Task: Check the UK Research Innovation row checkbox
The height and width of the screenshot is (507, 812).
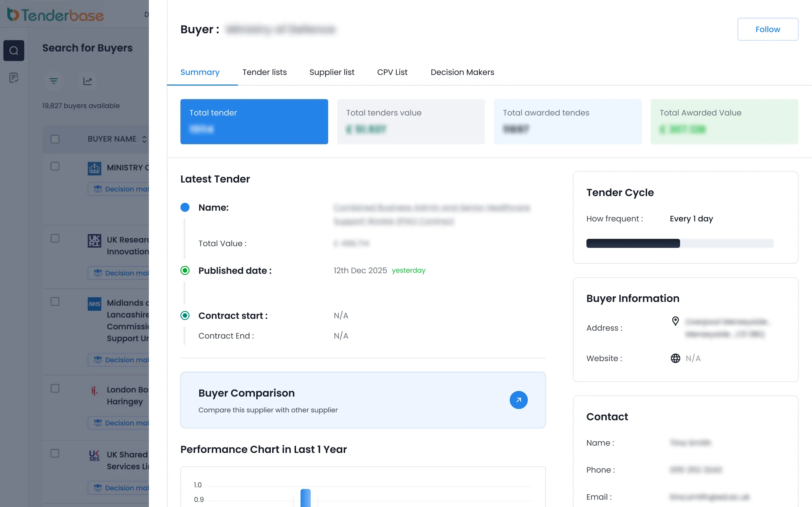Action: tap(55, 238)
